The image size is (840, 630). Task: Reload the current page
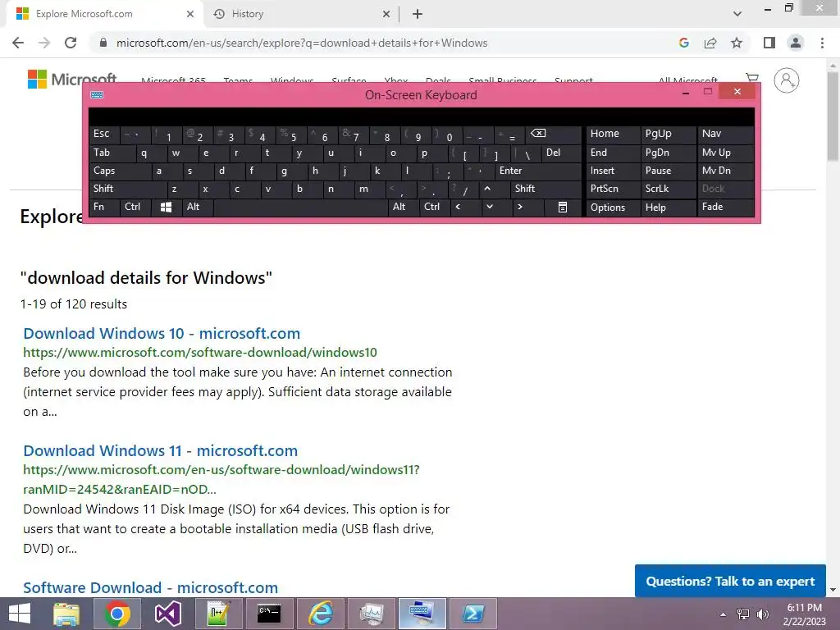(x=71, y=43)
